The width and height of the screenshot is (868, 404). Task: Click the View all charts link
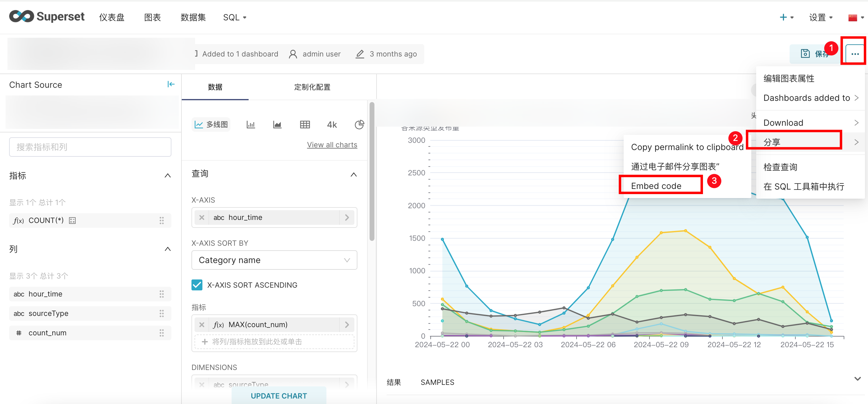tap(332, 145)
